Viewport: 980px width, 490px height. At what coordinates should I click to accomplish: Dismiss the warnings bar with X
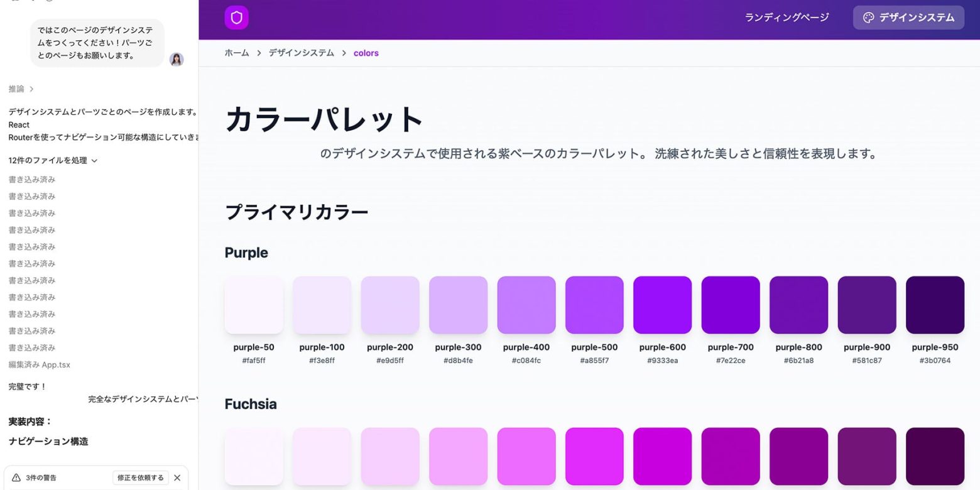(177, 477)
